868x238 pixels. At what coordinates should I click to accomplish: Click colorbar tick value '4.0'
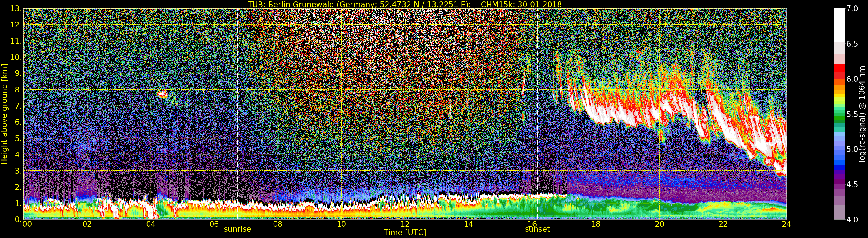point(852,219)
